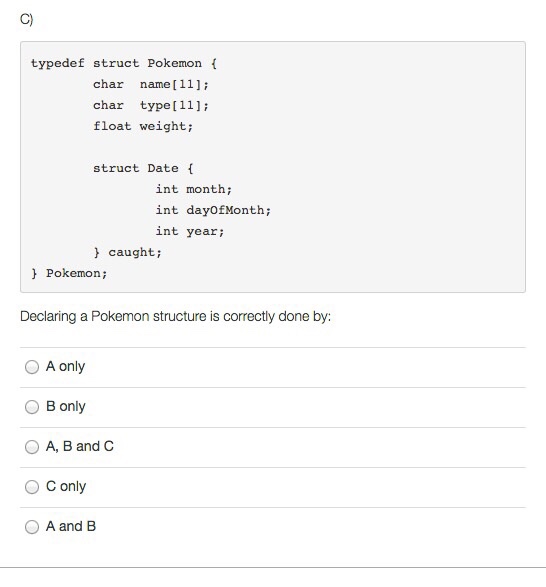Click the closing '} Pokemon;' code line

(x=69, y=273)
